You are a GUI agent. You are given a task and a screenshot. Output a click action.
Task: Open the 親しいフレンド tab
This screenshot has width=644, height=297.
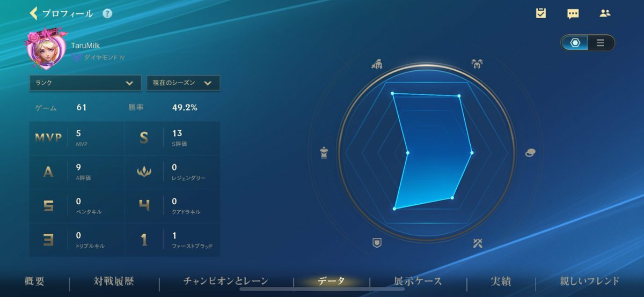(x=589, y=281)
